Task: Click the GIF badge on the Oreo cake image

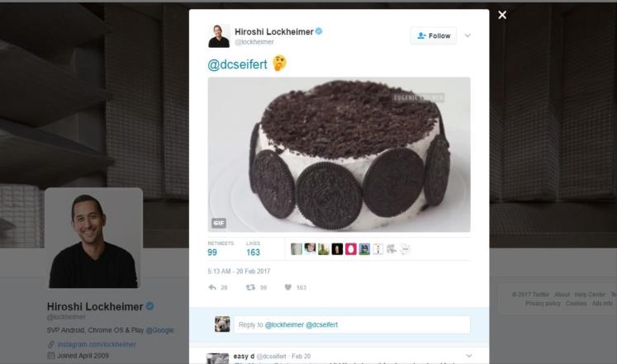Action: [x=219, y=223]
